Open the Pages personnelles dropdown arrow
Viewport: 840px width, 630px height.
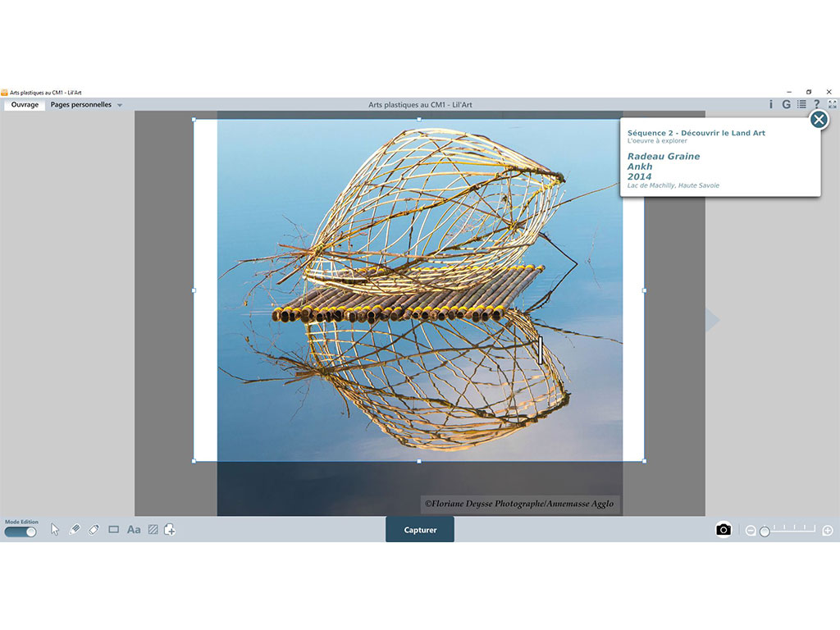[120, 105]
